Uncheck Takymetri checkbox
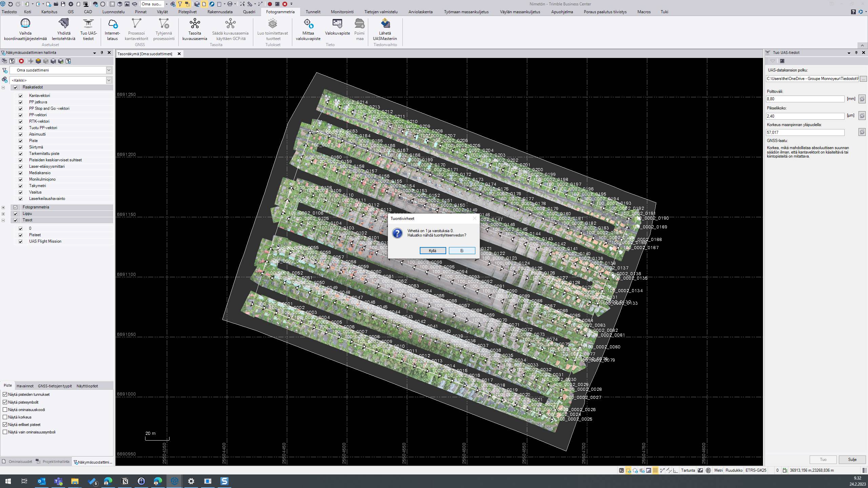Image resolution: width=868 pixels, height=488 pixels. (x=21, y=186)
